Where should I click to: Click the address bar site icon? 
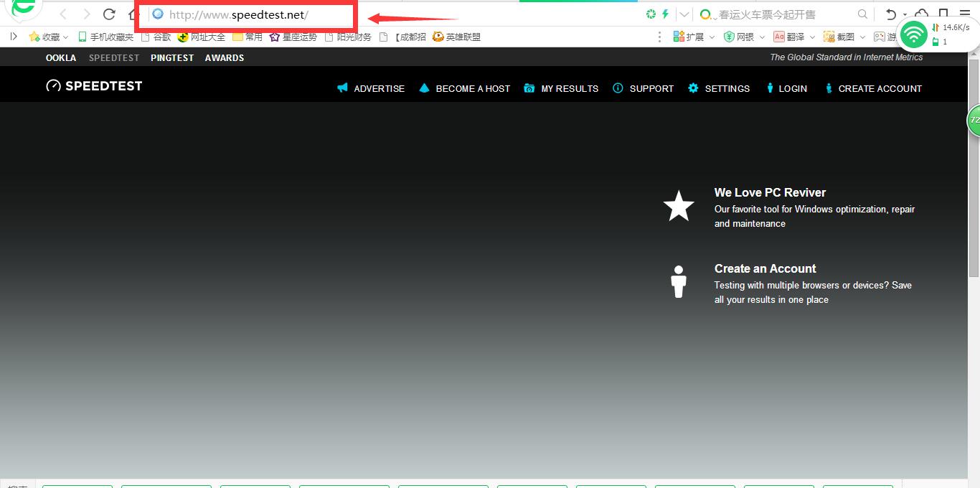(159, 14)
